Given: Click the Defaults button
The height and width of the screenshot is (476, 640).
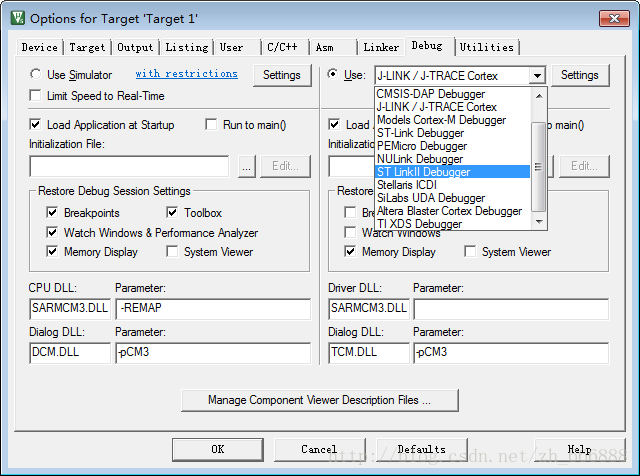Looking at the screenshot, I should (422, 449).
